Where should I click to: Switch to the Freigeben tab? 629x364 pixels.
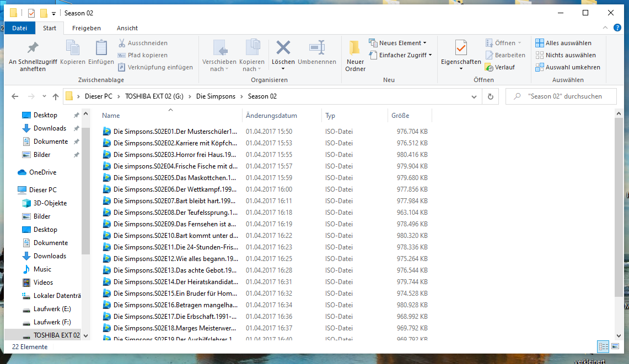pos(86,28)
